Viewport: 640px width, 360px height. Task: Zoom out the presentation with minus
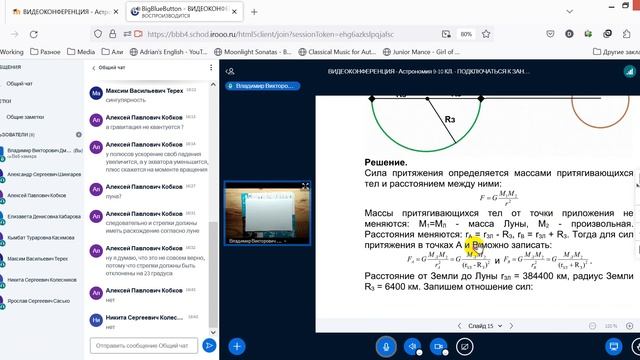592,326
